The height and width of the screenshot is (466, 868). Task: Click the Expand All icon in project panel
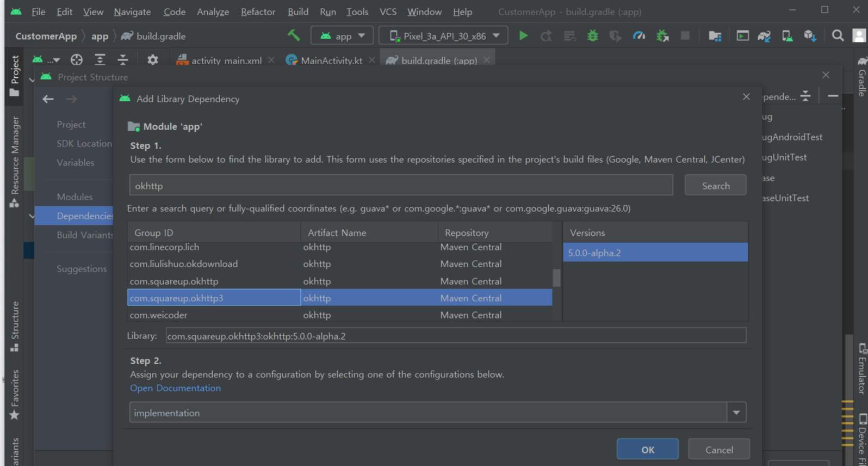click(x=100, y=60)
